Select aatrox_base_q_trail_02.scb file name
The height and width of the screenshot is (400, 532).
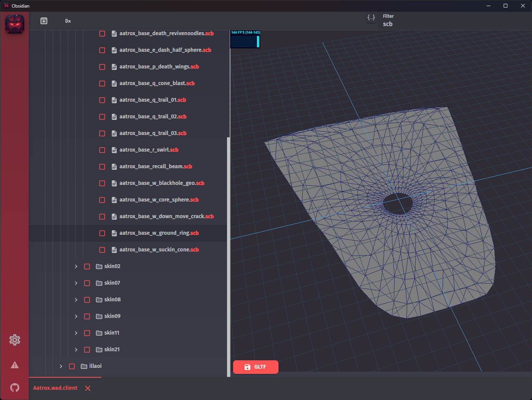(x=153, y=116)
